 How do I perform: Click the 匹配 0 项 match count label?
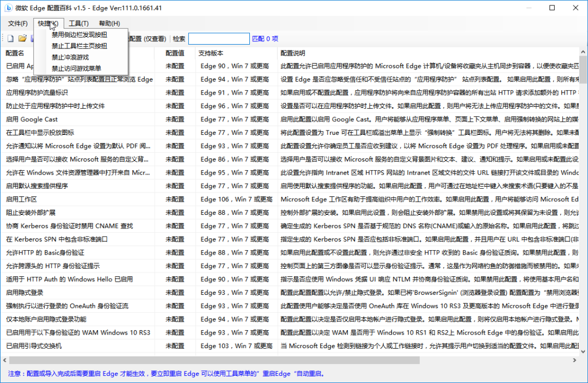265,39
